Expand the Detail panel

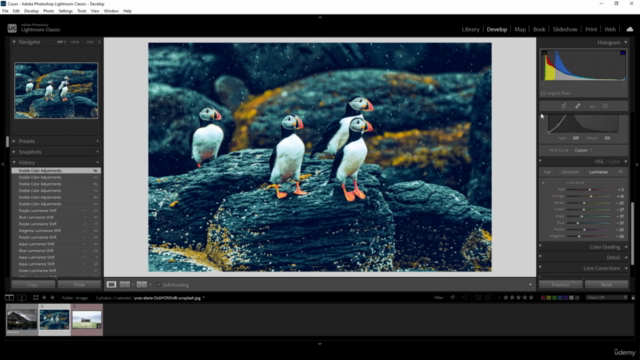[x=626, y=257]
